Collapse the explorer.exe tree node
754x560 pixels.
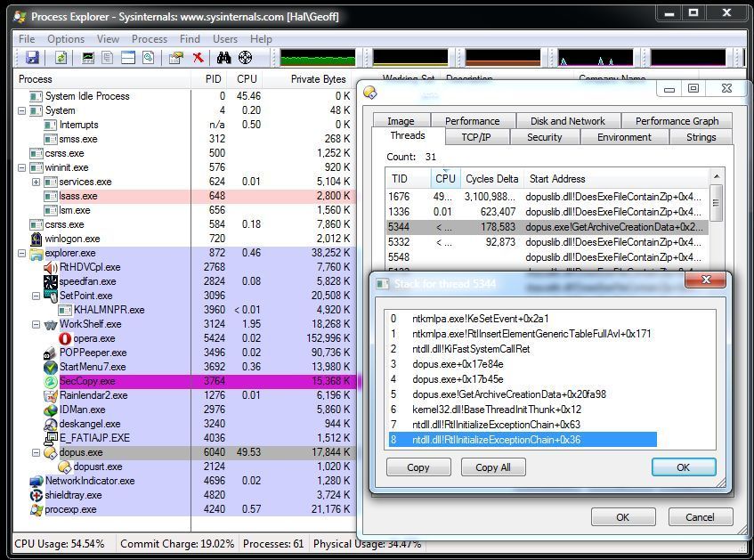click(x=21, y=253)
